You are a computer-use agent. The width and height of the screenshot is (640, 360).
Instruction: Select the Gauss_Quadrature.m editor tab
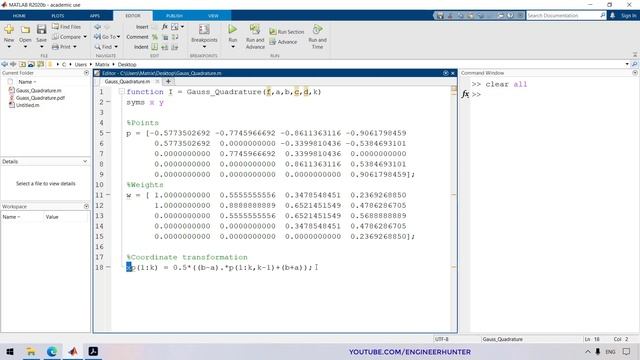127,82
